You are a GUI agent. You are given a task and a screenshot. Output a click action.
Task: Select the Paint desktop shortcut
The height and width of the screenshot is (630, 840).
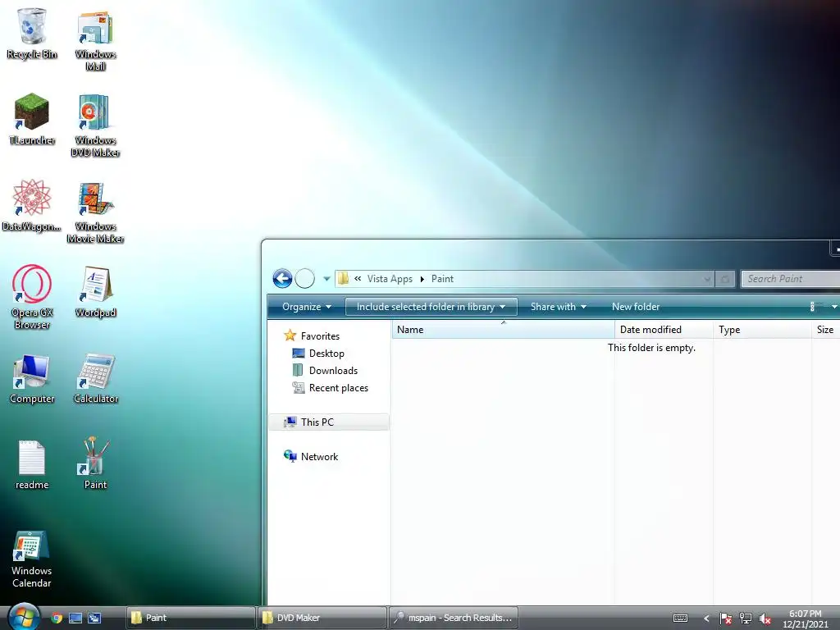95,463
